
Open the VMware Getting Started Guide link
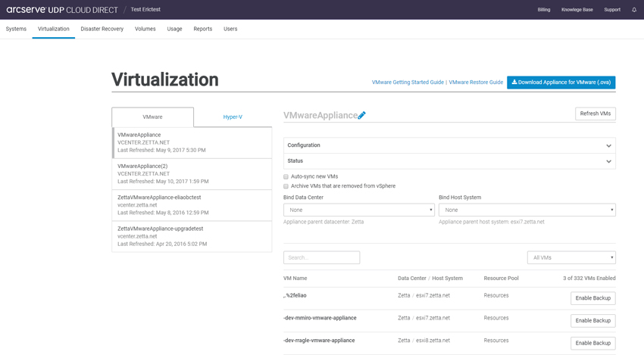408,82
